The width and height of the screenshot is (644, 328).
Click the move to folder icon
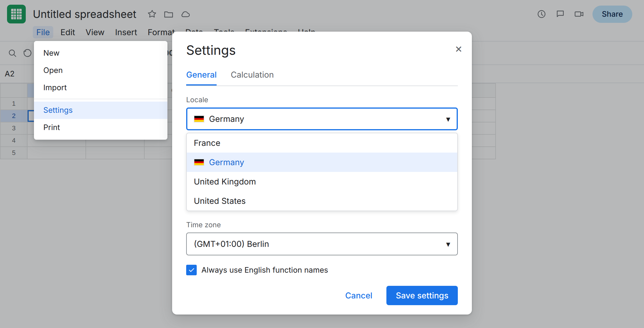pos(169,14)
